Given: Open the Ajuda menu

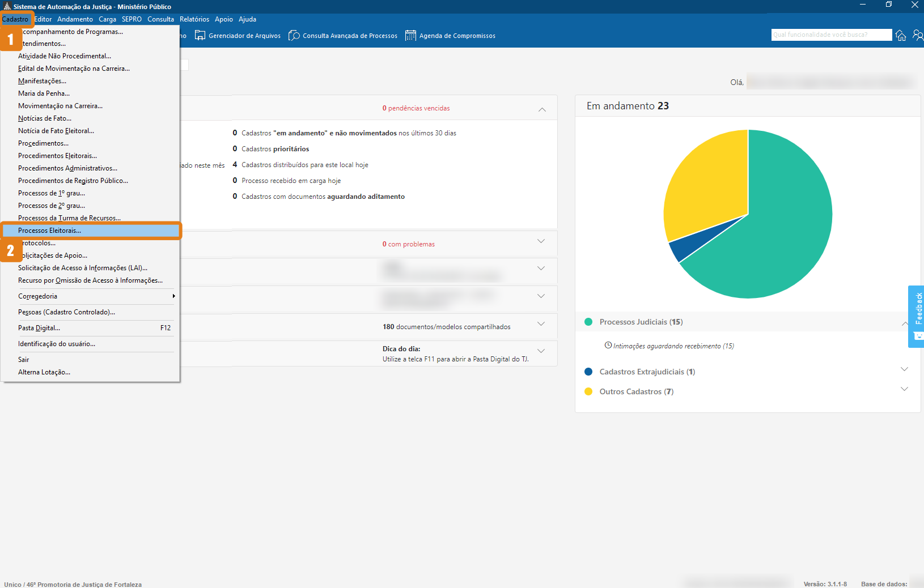Looking at the screenshot, I should [247, 19].
